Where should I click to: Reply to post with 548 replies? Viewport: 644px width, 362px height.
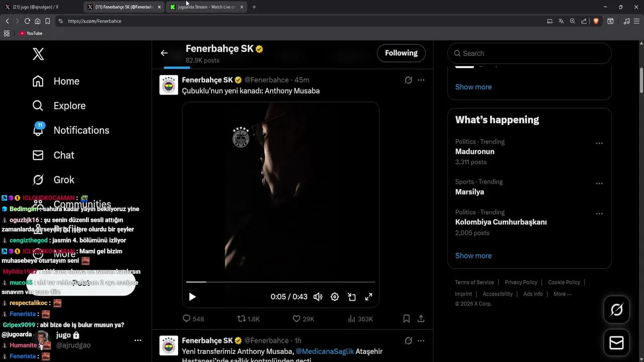click(x=193, y=319)
